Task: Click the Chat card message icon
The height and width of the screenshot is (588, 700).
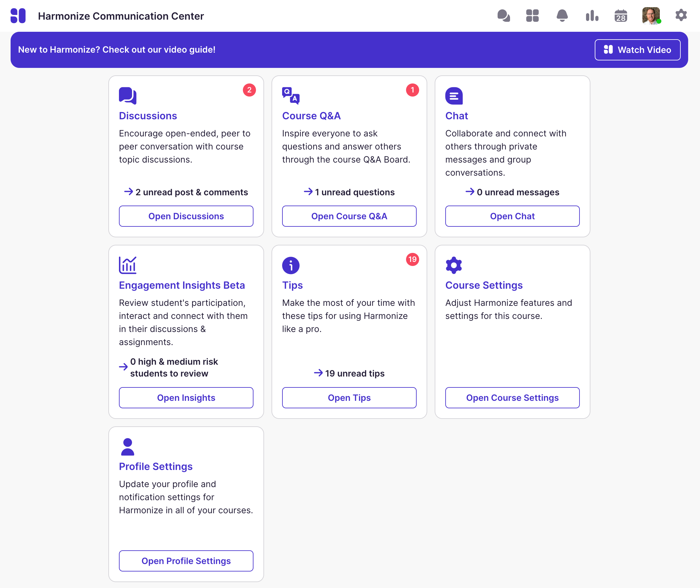Action: coord(454,96)
